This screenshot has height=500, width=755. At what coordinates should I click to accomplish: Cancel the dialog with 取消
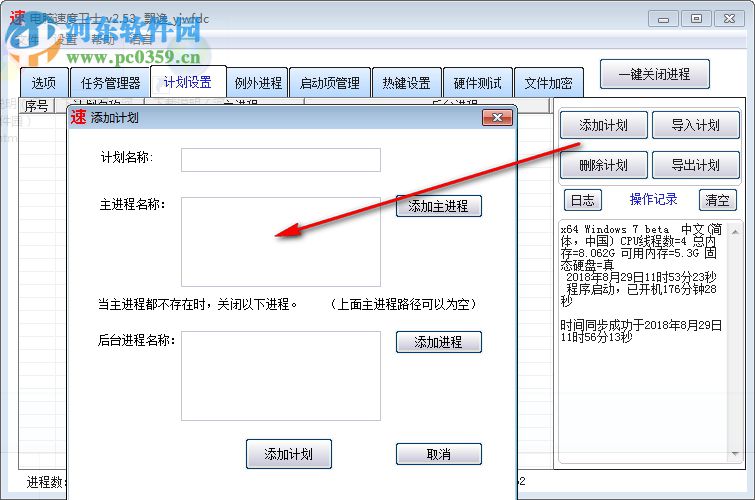[x=439, y=454]
